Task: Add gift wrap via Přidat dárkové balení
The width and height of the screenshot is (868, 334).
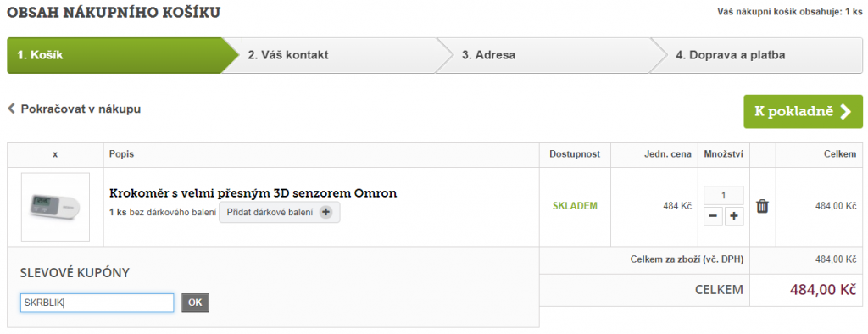Action: pos(280,212)
